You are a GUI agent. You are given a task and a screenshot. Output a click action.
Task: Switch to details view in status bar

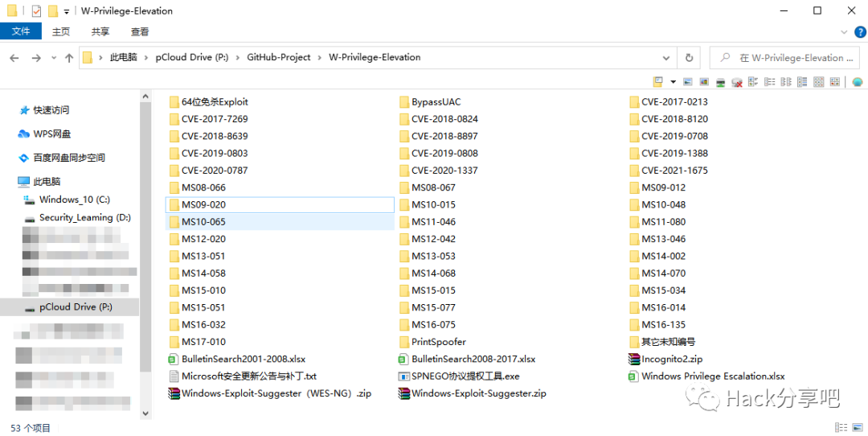coord(841,427)
